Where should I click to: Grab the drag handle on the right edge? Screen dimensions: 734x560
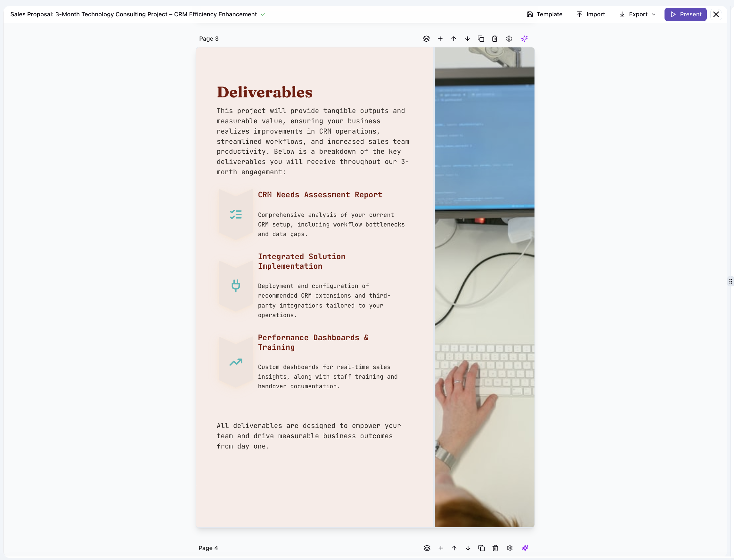[x=730, y=281]
